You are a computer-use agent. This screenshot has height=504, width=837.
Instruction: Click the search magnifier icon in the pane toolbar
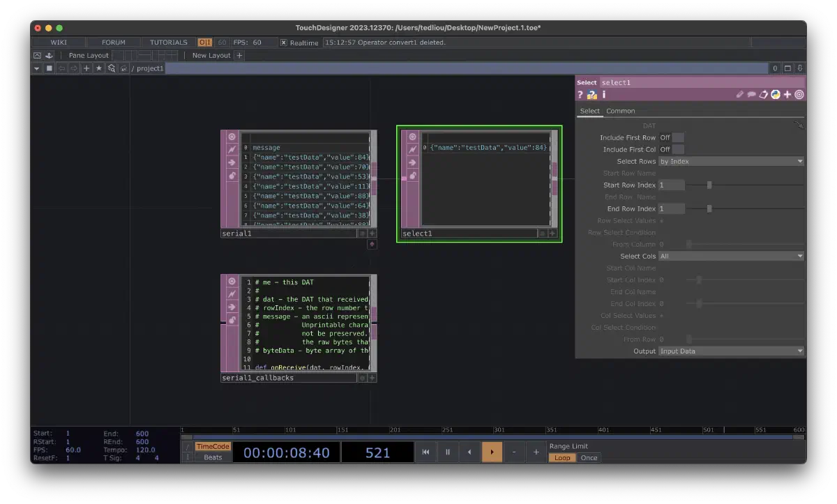point(111,68)
